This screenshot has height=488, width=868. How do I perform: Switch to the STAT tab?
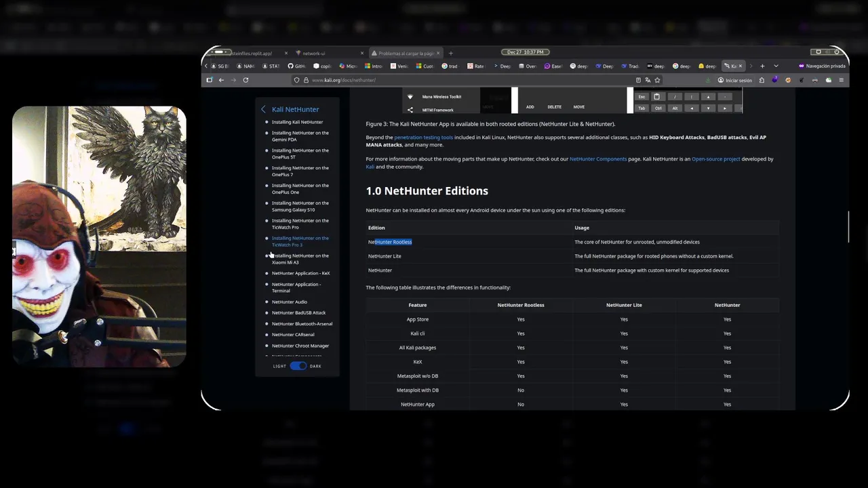(270, 66)
